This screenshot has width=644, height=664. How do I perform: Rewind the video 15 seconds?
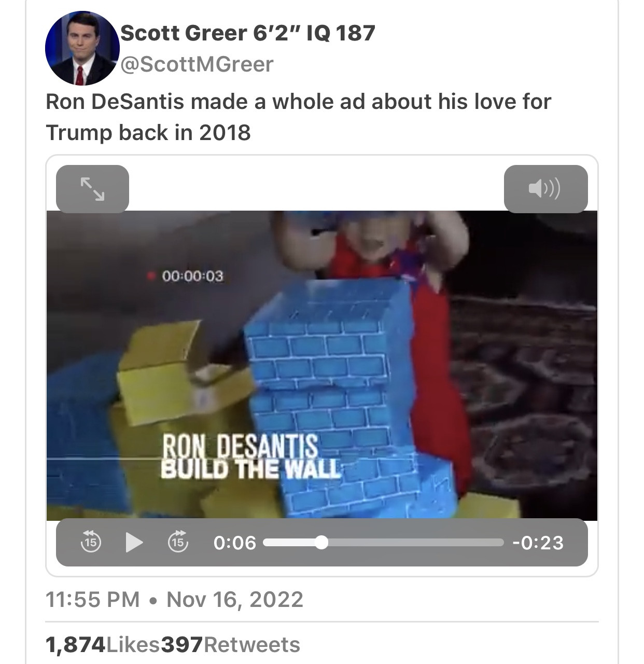(x=91, y=542)
